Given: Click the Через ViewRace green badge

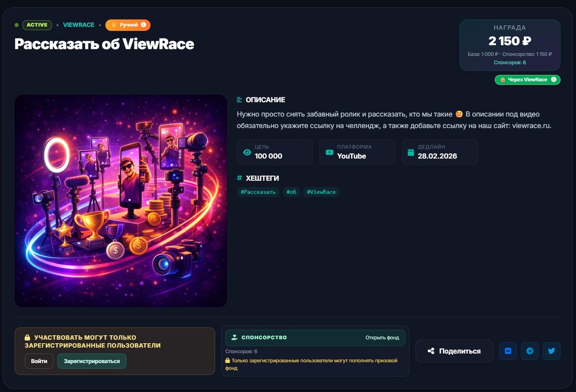Looking at the screenshot, I should click(x=528, y=80).
